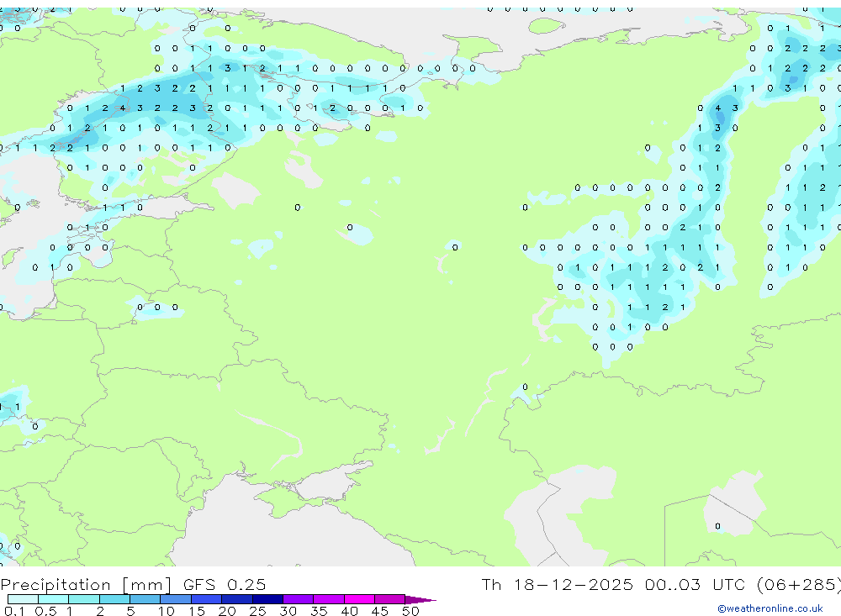841x616 pixels.
Task: Pick the lightest legend swatch for 0.1–0.5 mm
Action: pos(23,599)
